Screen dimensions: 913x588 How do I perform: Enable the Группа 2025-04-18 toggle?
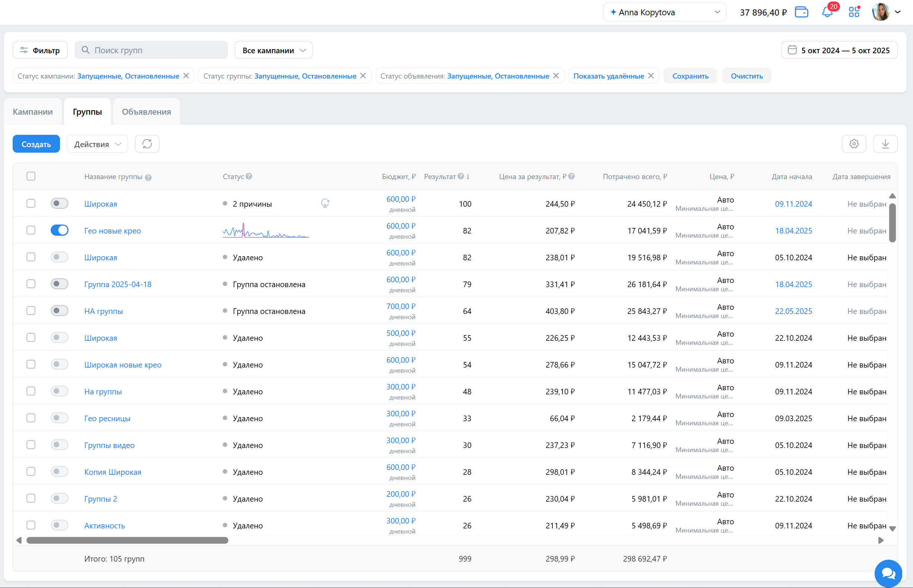60,284
